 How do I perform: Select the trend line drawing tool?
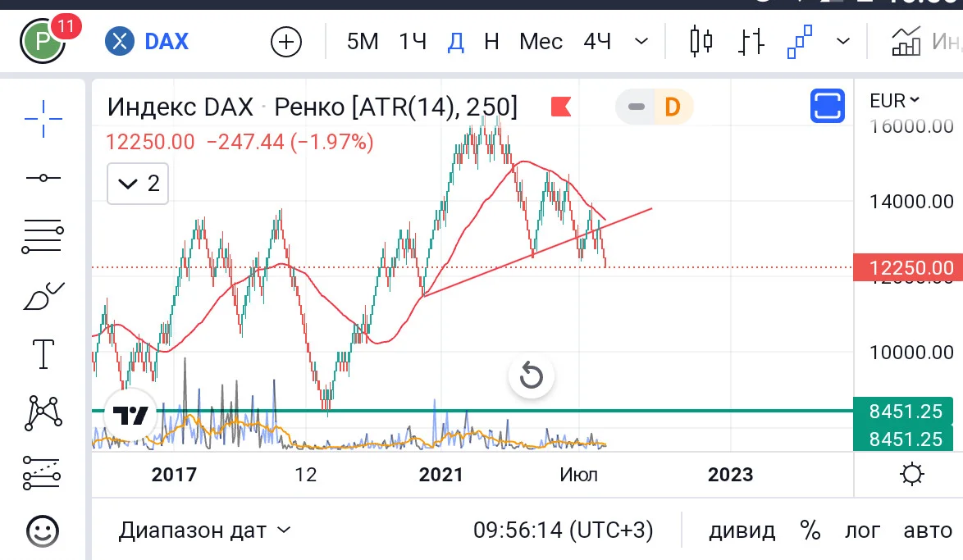pyautogui.click(x=43, y=178)
